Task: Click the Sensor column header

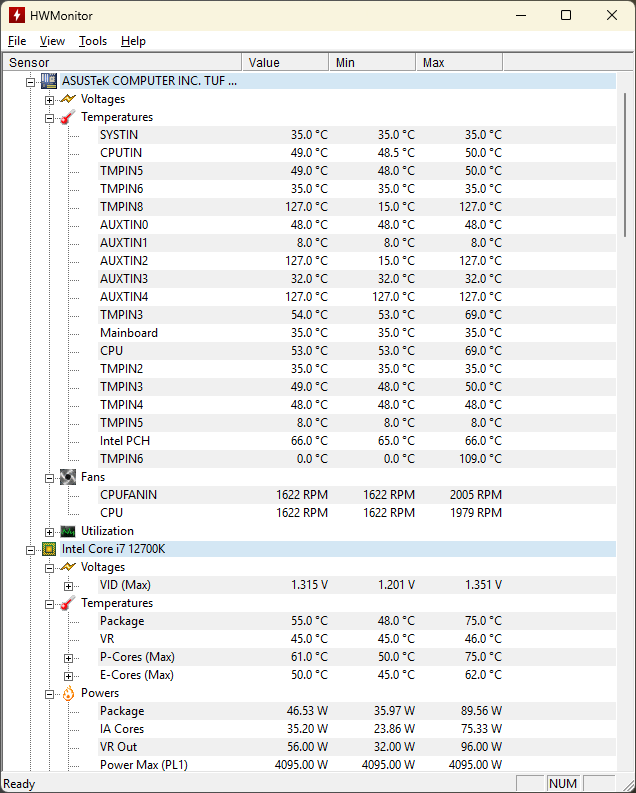Action: 120,62
